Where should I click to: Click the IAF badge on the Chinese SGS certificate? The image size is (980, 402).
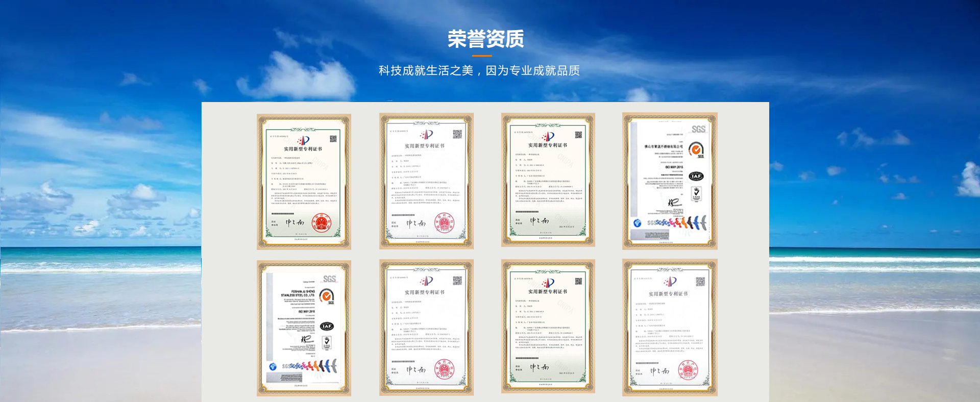coord(696,176)
